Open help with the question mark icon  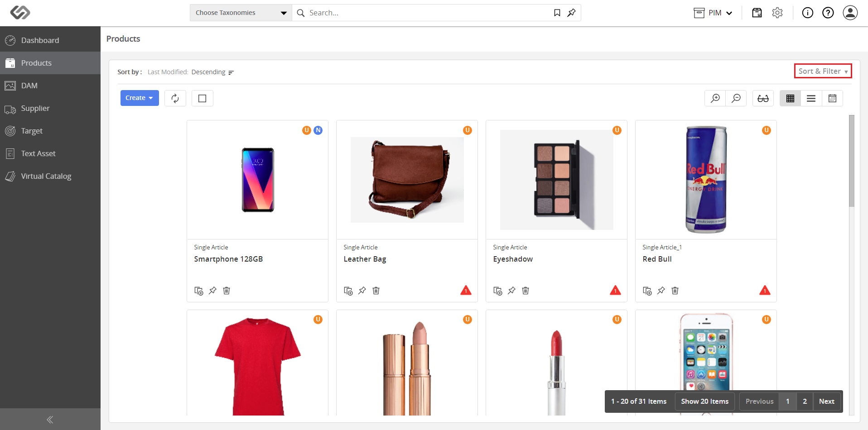(828, 13)
